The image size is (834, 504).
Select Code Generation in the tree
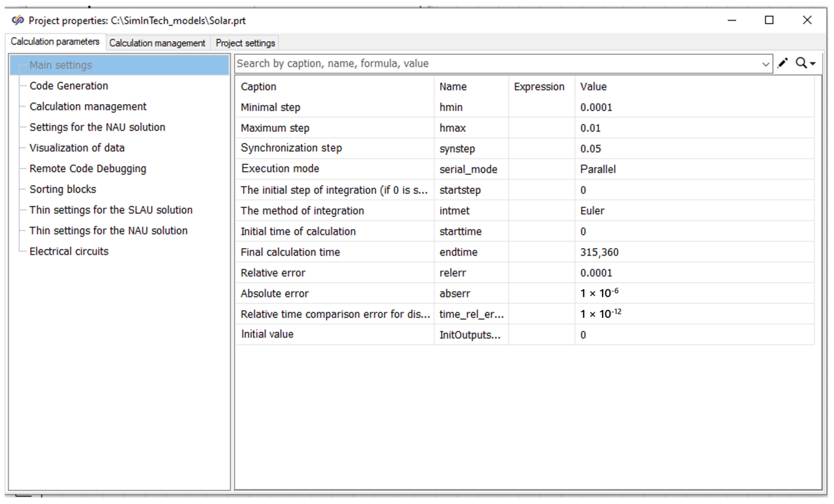click(x=69, y=86)
